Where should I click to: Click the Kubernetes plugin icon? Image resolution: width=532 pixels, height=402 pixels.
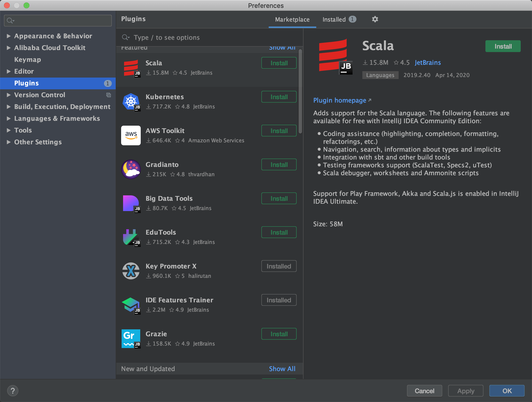click(x=131, y=101)
